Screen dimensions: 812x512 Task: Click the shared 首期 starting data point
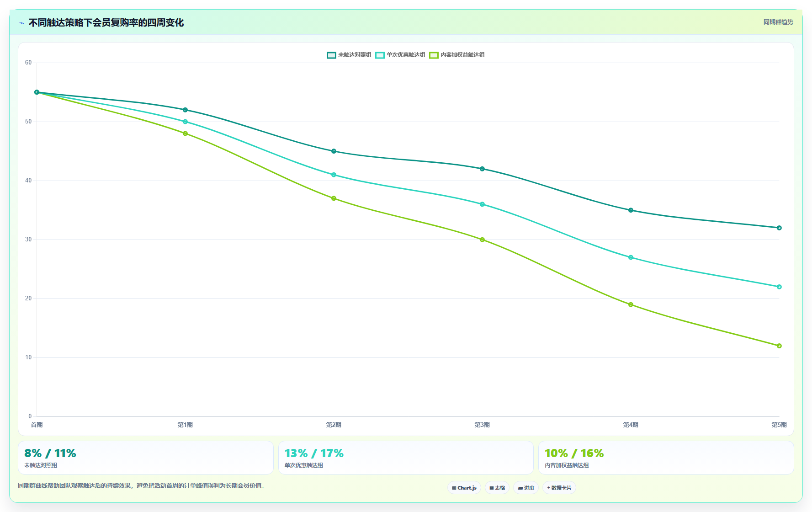pos(37,92)
